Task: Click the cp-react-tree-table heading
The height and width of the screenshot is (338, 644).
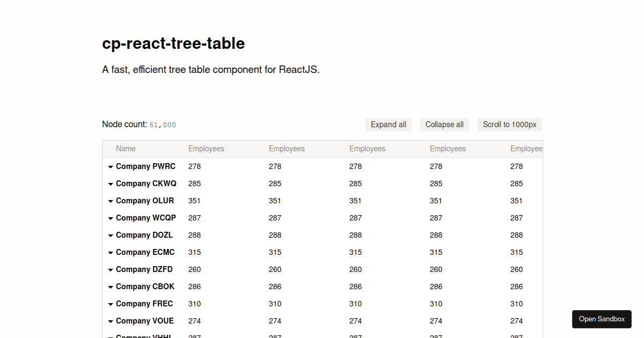Action: tap(173, 43)
